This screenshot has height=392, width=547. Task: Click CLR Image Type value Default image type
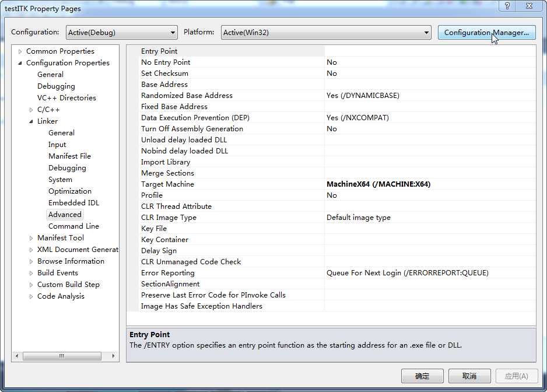(x=430, y=218)
